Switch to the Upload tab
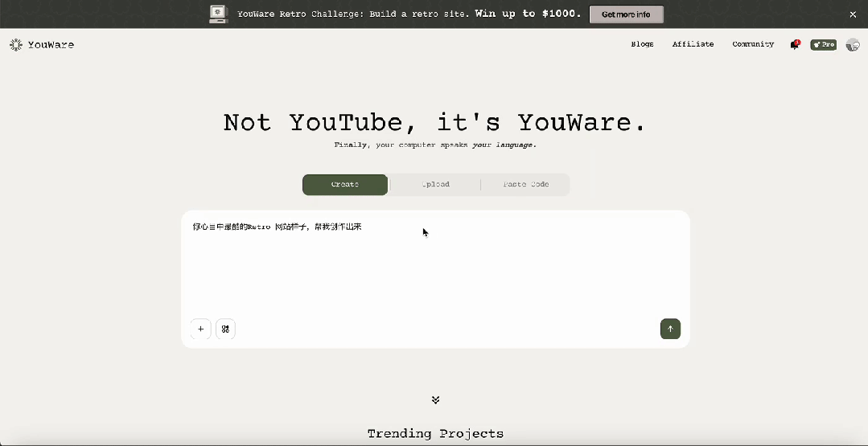868x446 pixels. coord(435,185)
